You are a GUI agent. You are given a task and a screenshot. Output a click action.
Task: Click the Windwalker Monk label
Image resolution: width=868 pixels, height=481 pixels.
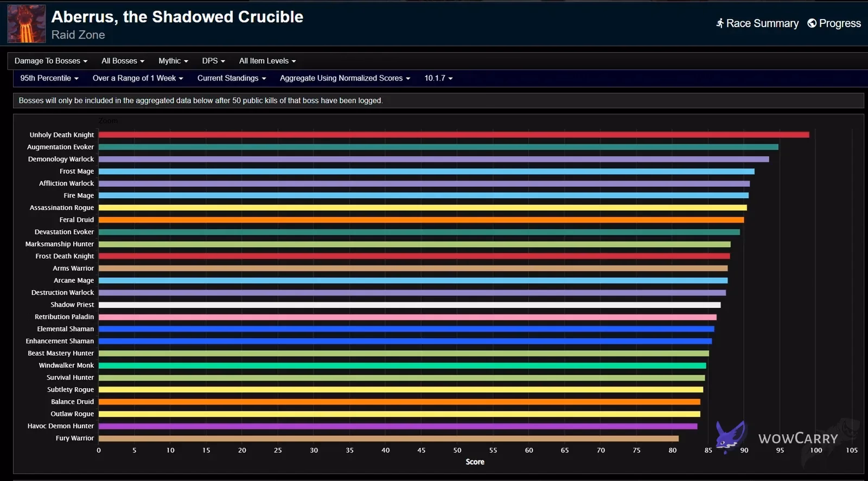click(66, 365)
